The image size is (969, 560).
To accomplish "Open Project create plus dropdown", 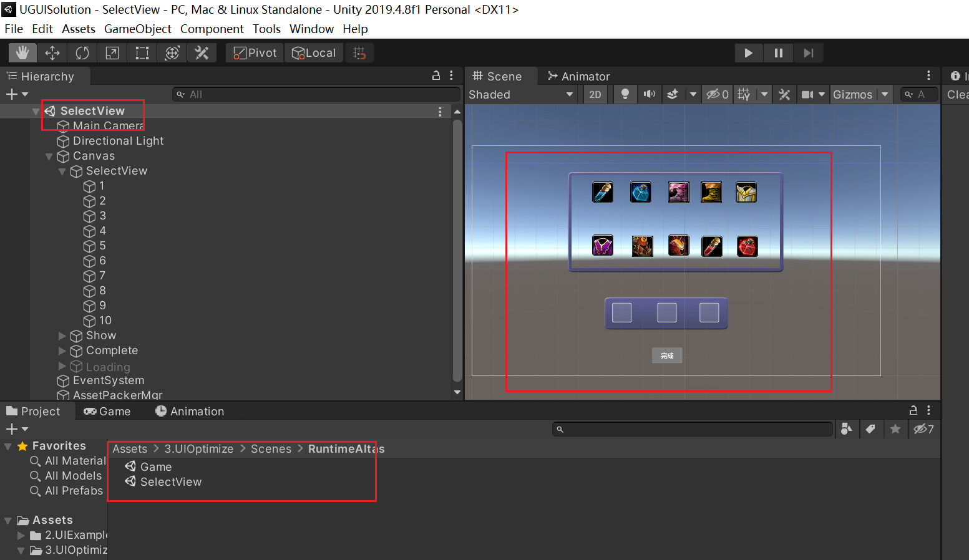I will [17, 429].
